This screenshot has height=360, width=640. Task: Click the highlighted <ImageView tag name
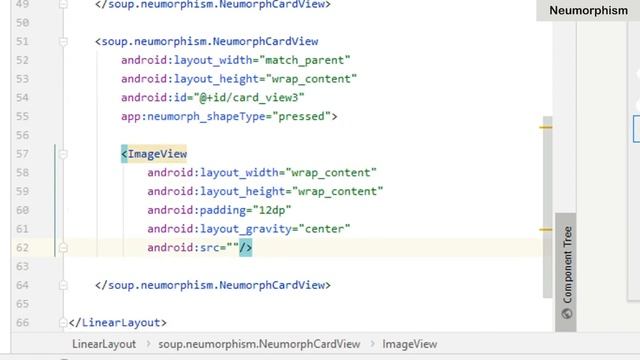[x=154, y=154]
